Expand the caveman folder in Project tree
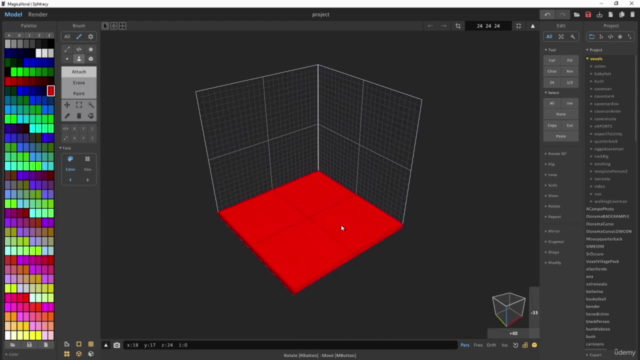The width and height of the screenshot is (640, 360). tap(601, 89)
